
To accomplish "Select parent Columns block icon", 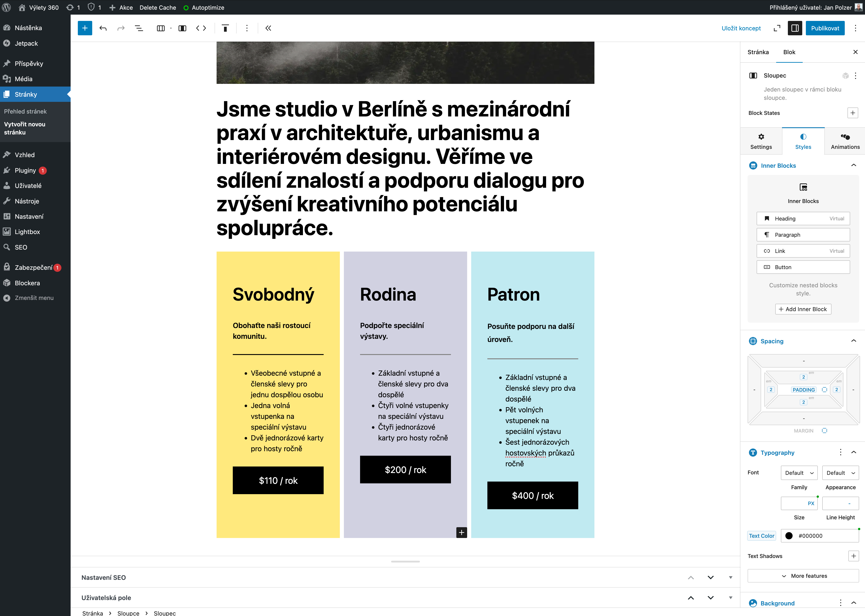I will 161,28.
